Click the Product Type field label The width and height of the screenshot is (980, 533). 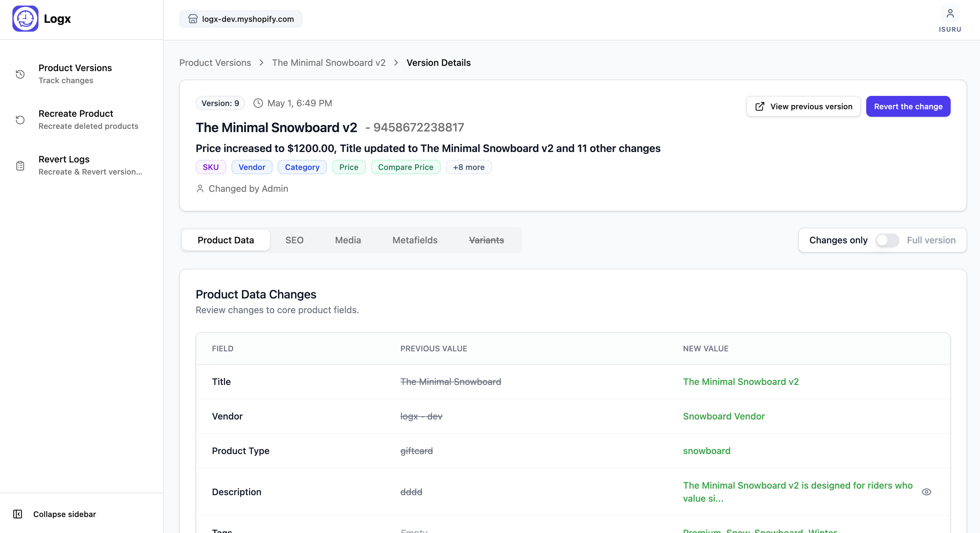tap(240, 451)
